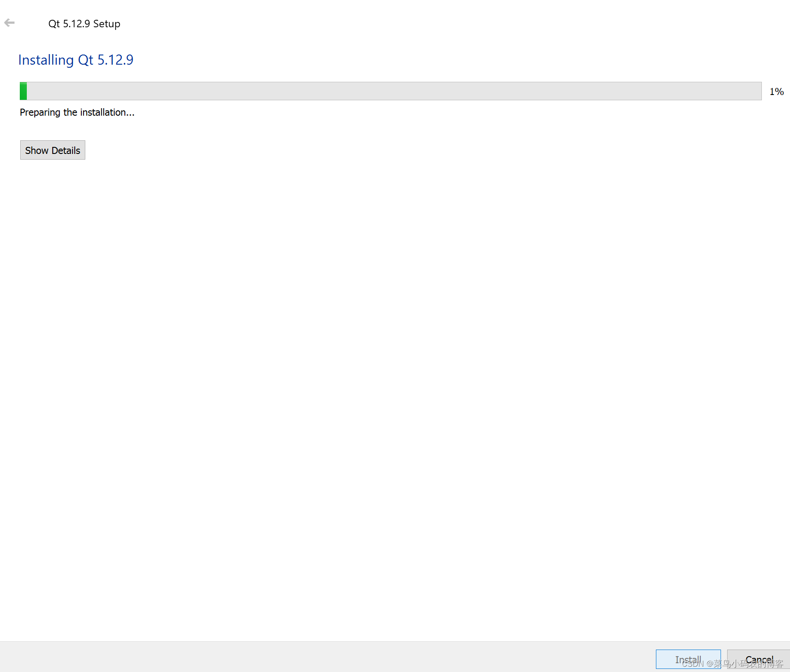790x672 pixels.
Task: Open the Show Details button
Action: click(x=53, y=150)
